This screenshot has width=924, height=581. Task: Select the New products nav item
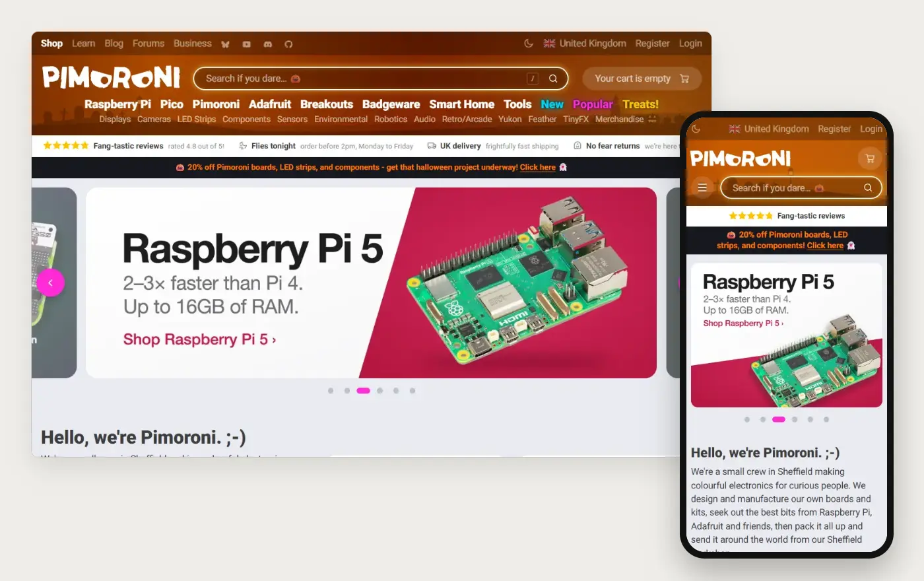point(552,104)
